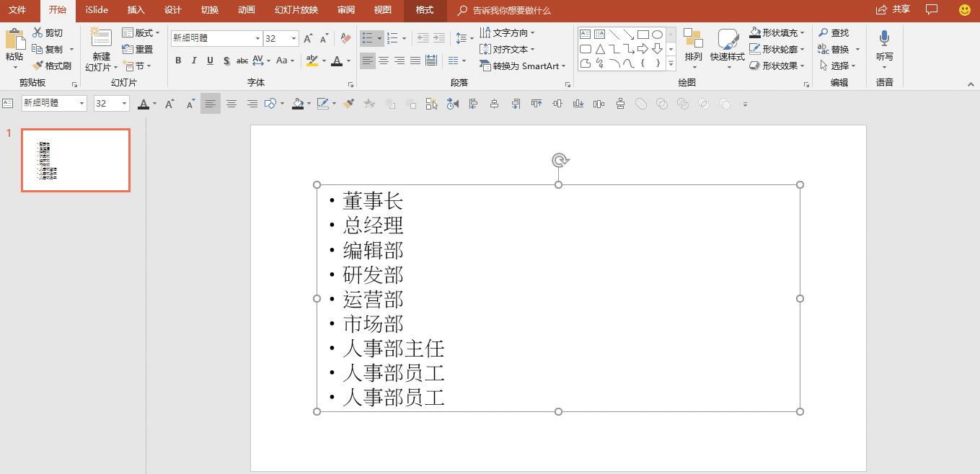Expand the bullet list options dropdown
Viewport: 980px width, 474px height.
(378, 37)
